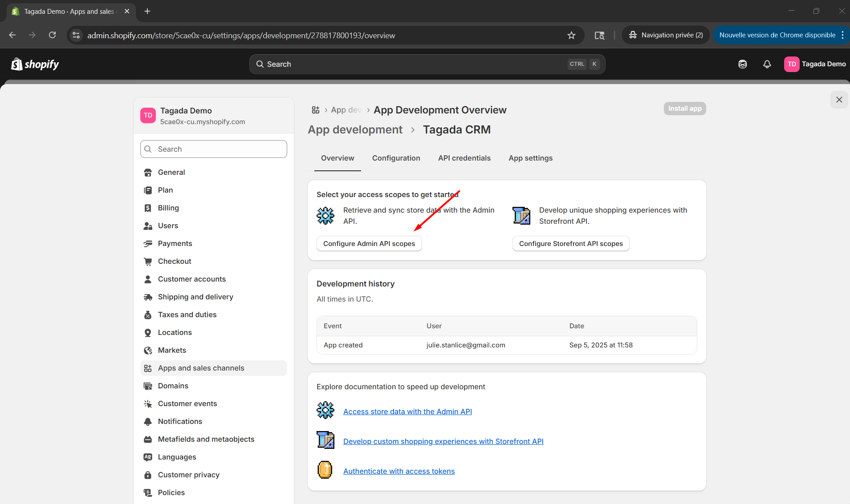The height and width of the screenshot is (504, 850).
Task: Open Develop custom shopping experiences Storefront API link
Action: [443, 441]
